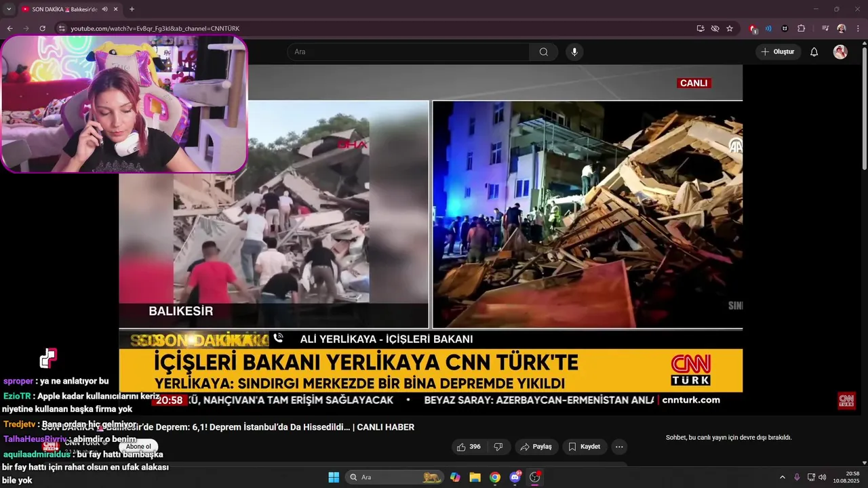Viewport: 868px width, 488px height.
Task: View site information in the address bar
Action: (x=62, y=28)
